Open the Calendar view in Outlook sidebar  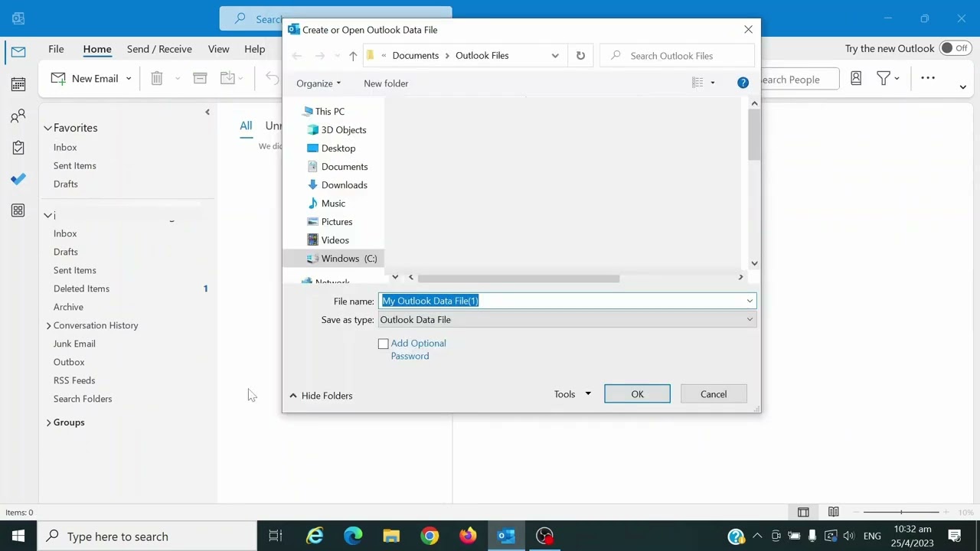[18, 83]
